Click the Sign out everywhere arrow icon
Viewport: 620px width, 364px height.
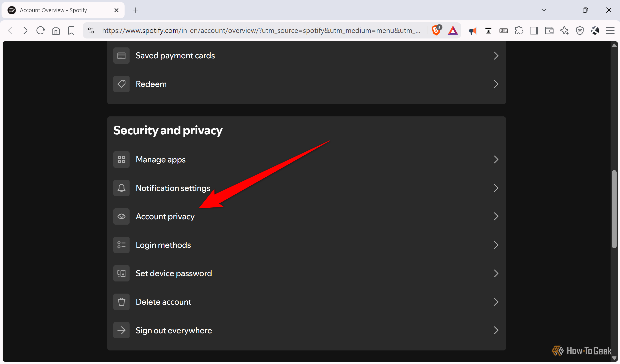coord(121,330)
